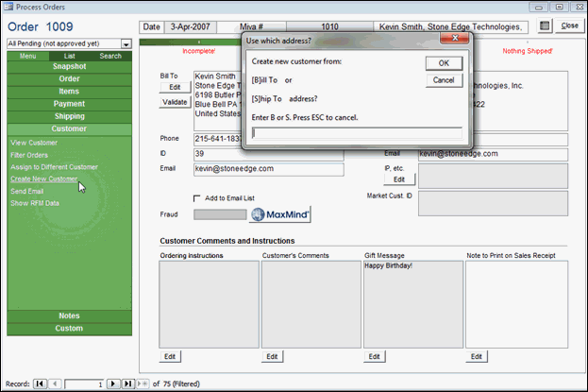The height and width of the screenshot is (392, 588).
Task: Go to the first record
Action: tap(40, 383)
